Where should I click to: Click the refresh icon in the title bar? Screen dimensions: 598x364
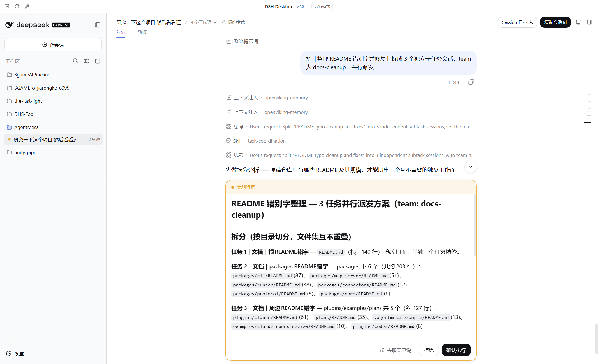[17, 6]
